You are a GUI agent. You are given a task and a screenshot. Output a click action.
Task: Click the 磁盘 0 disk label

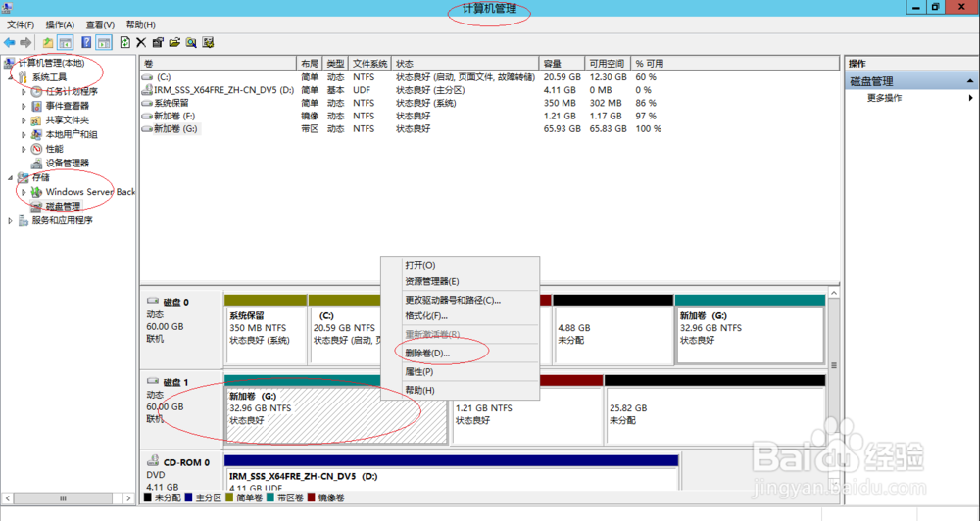[x=175, y=302]
